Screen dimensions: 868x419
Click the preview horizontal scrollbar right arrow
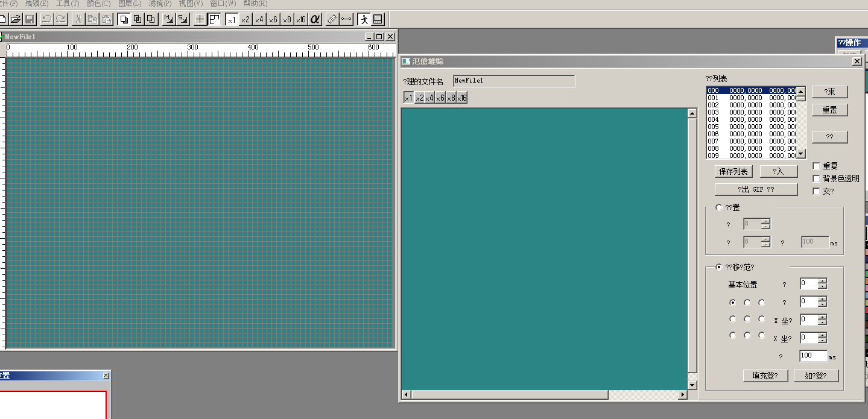pos(683,395)
